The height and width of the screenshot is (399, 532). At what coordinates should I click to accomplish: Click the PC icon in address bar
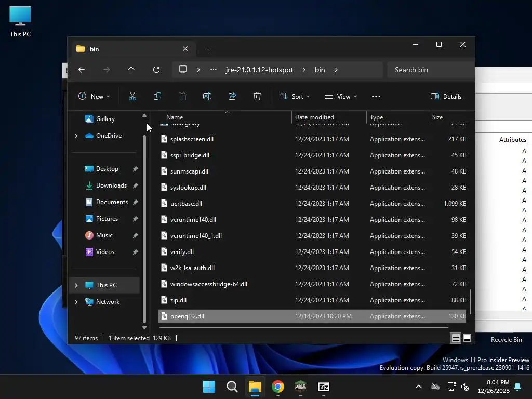click(x=183, y=70)
